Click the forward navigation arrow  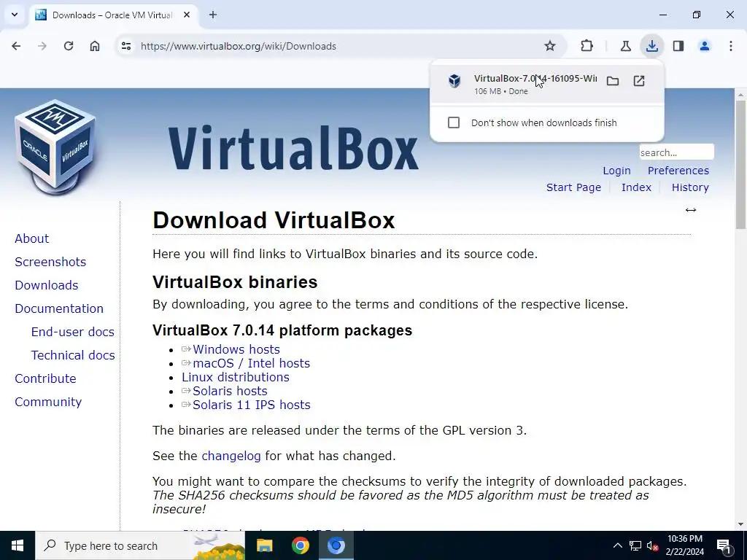(42, 46)
